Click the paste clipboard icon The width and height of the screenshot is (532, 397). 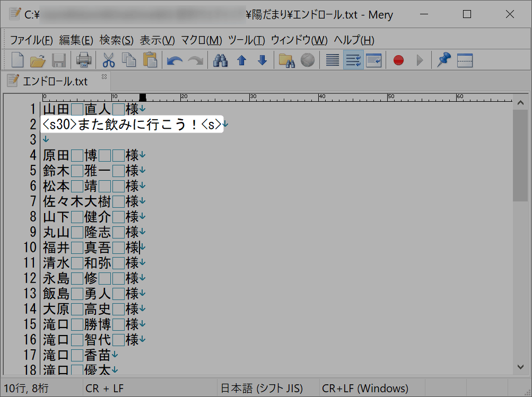click(x=150, y=60)
